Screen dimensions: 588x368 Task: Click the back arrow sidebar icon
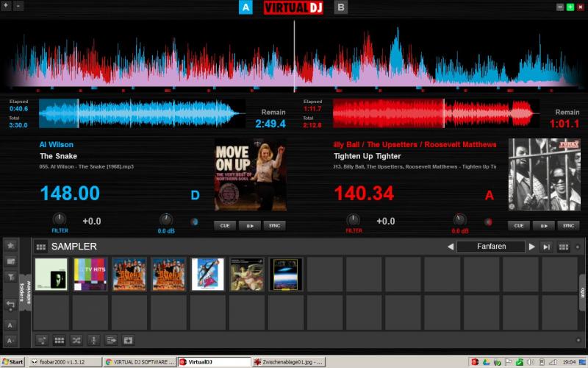tap(10, 305)
